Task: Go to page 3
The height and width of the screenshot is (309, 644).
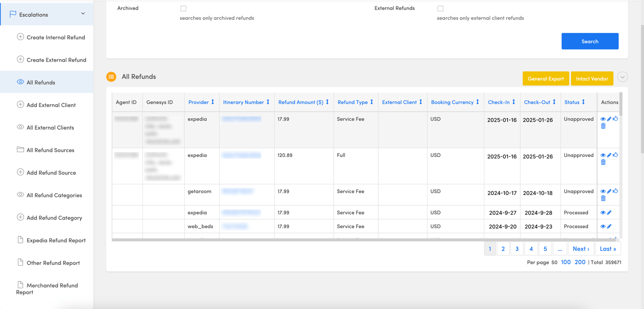Action: (517, 249)
